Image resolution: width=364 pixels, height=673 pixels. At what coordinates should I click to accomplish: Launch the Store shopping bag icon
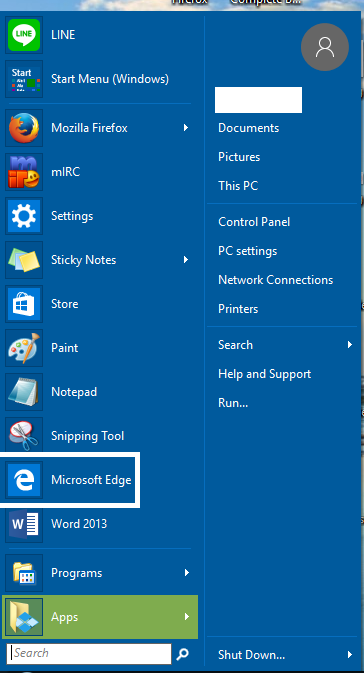click(x=24, y=304)
